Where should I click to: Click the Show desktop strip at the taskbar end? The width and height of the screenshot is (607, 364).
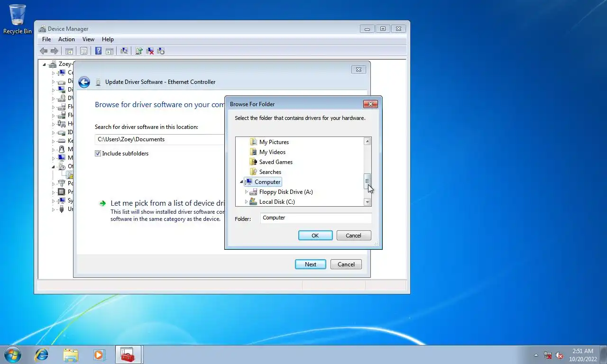604,355
